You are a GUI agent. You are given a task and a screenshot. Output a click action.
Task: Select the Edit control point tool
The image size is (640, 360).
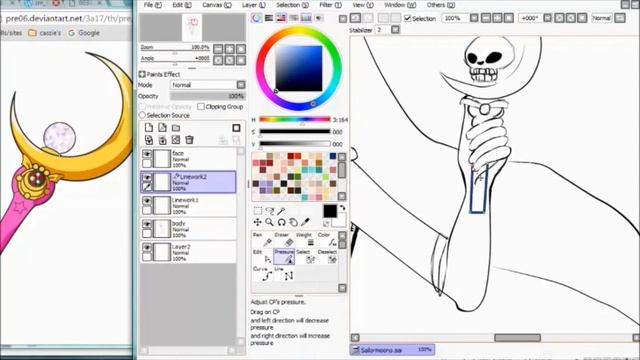(263, 257)
